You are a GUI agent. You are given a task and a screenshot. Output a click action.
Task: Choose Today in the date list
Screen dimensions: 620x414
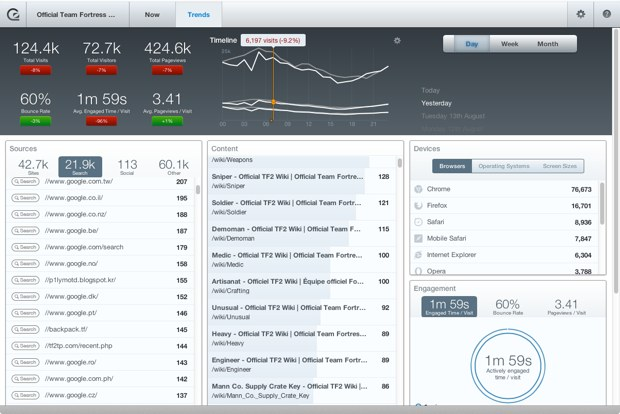coord(431,90)
